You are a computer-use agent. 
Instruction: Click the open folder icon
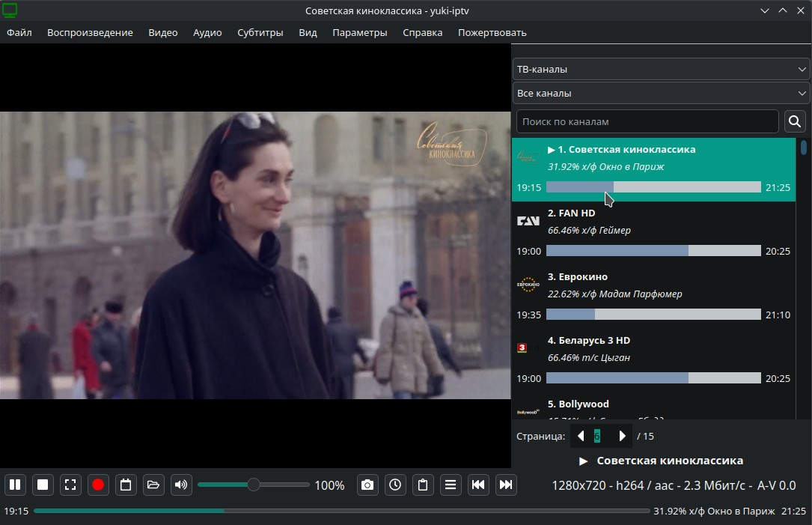click(153, 485)
